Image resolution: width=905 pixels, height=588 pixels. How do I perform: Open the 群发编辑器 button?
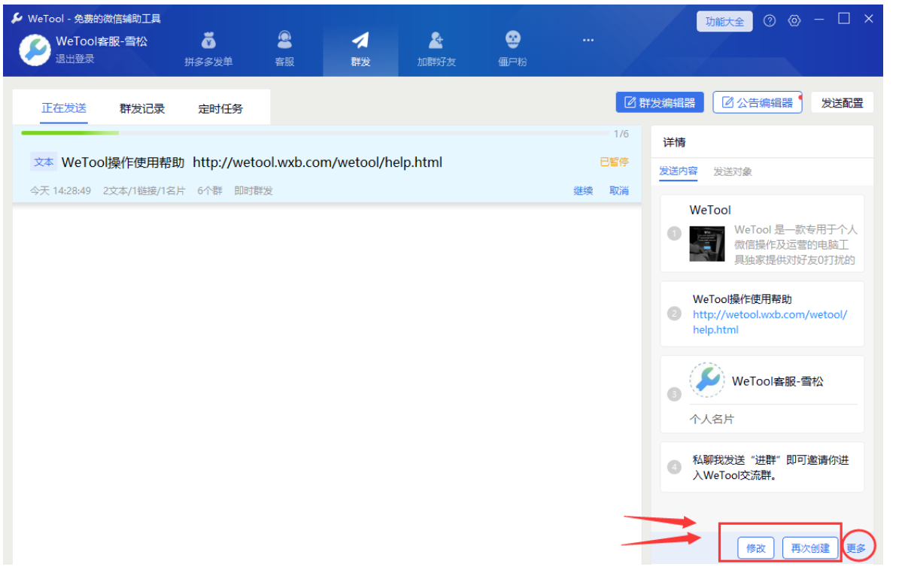[660, 103]
